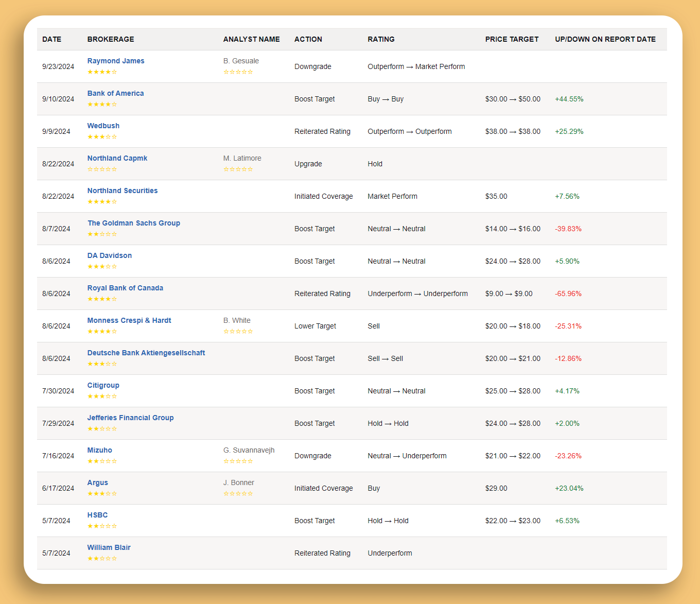Screen dimensions: 700x604
Task: Click star rating under Citigroup
Action: point(102,396)
